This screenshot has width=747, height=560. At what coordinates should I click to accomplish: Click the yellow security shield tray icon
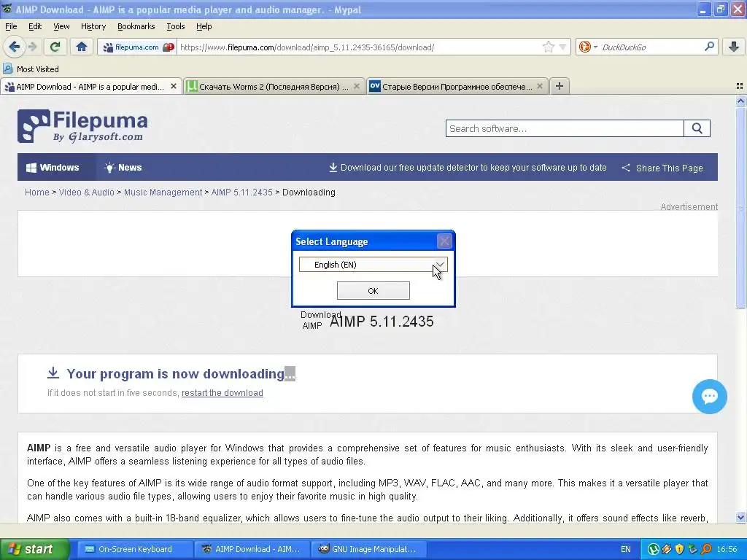[x=679, y=549]
